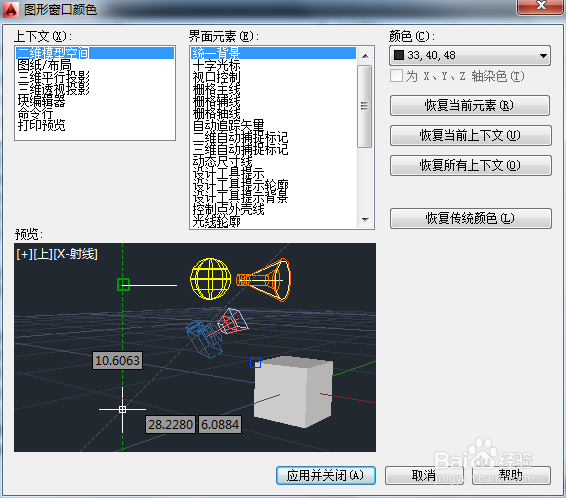Click the green autosnap marker square in preview
Image resolution: width=566 pixels, height=498 pixels.
pyautogui.click(x=123, y=284)
